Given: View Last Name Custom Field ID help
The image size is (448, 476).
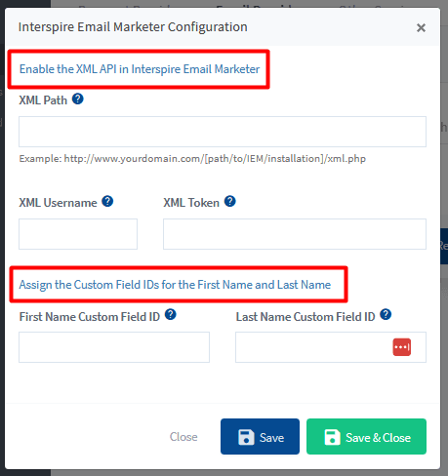Looking at the screenshot, I should point(386,314).
